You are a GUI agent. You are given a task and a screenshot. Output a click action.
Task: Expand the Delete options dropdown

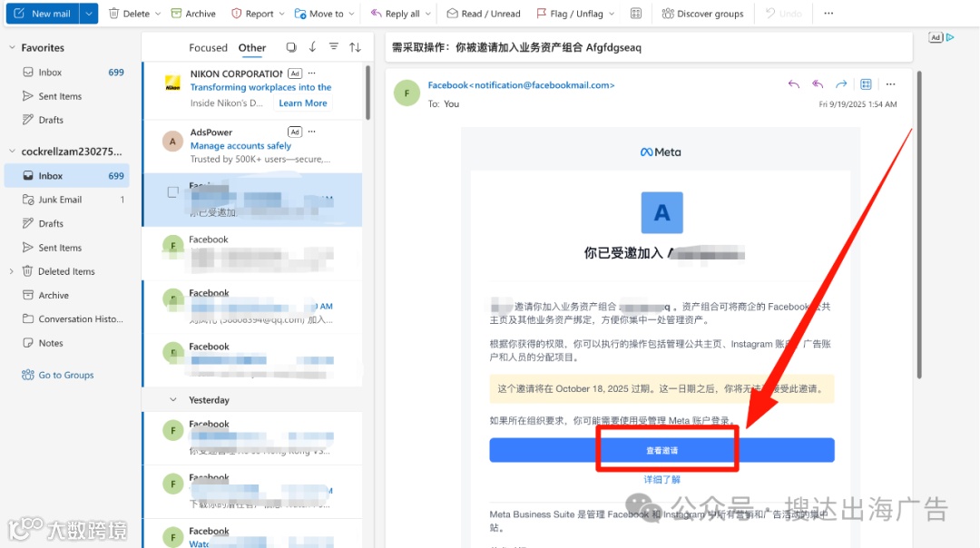[158, 14]
